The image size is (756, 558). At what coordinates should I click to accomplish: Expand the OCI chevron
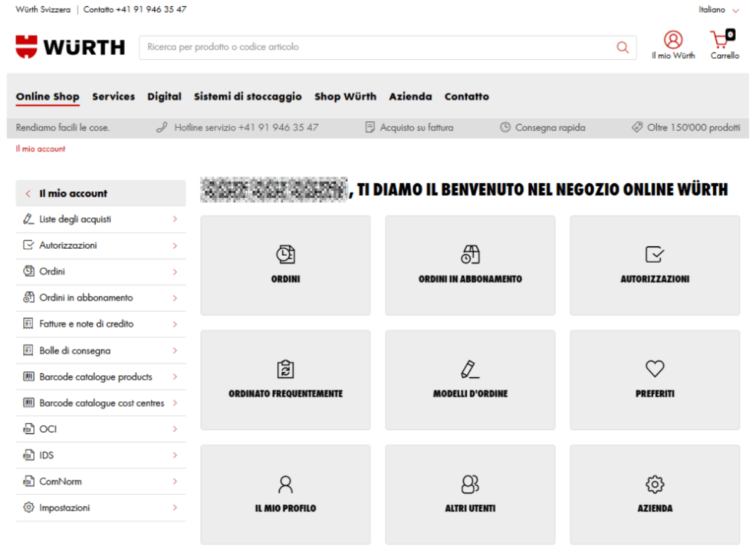tap(175, 430)
